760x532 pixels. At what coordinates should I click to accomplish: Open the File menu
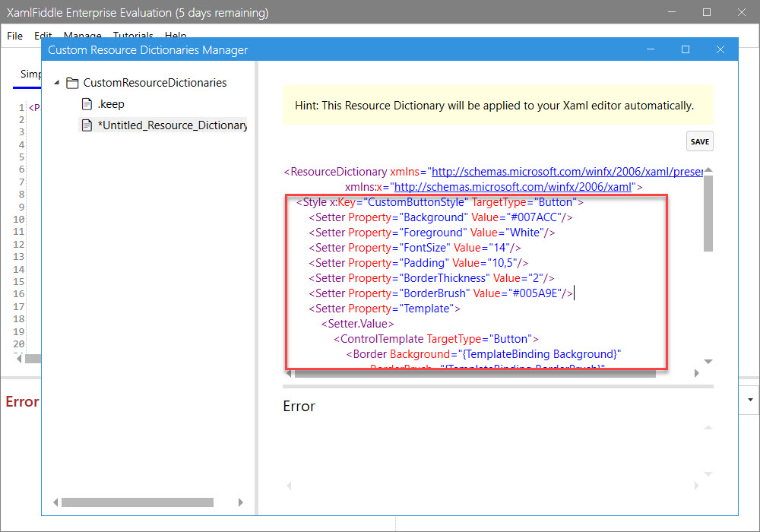click(14, 36)
